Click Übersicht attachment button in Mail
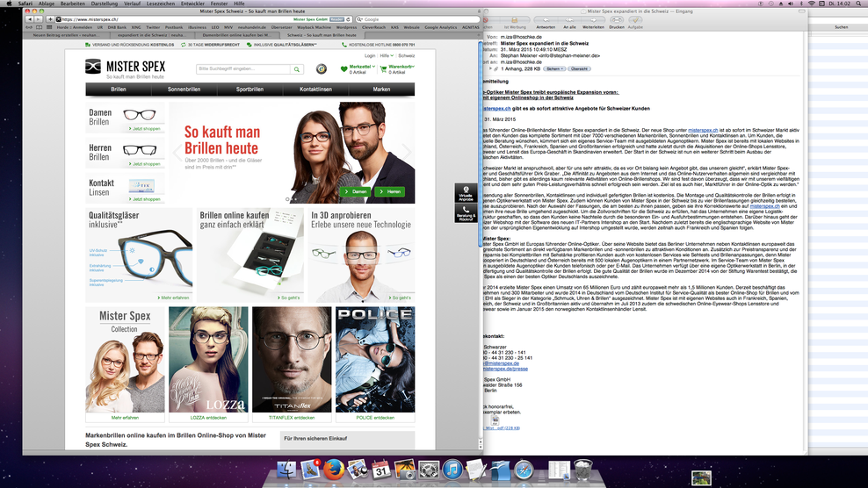Screen dimensions: 868x488 [x=579, y=69]
